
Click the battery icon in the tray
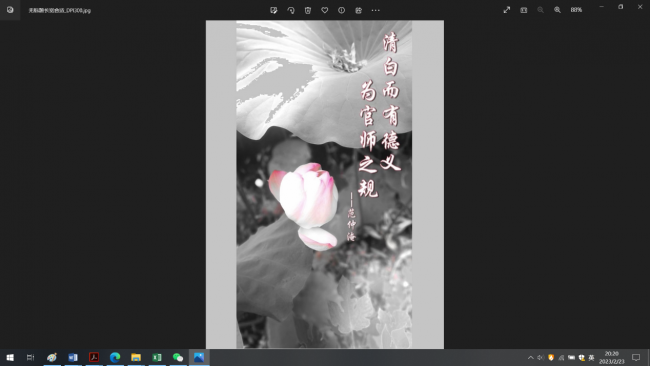pos(571,358)
